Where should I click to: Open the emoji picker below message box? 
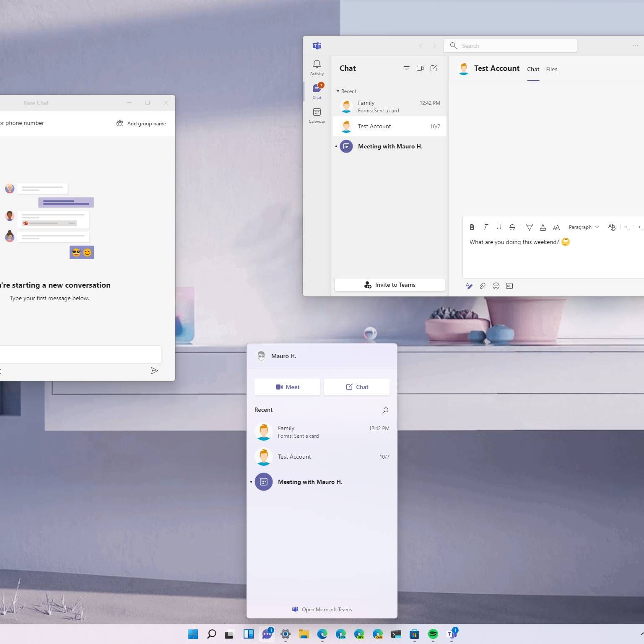[496, 286]
